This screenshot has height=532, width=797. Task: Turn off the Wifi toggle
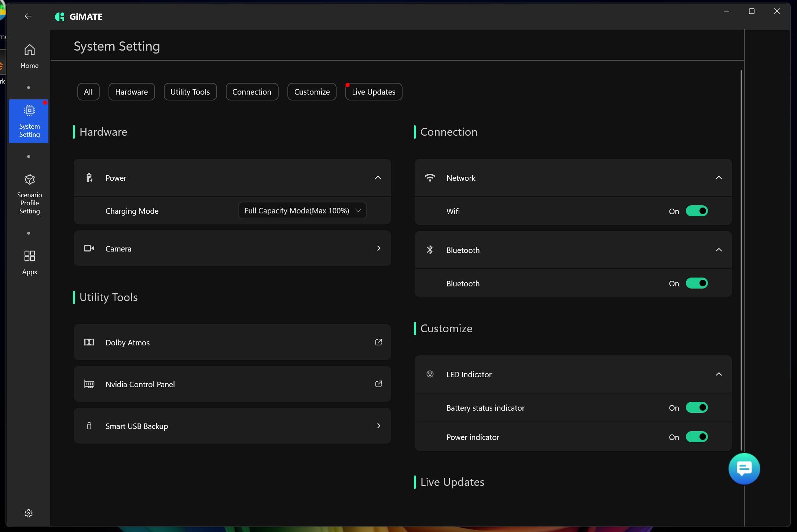click(x=696, y=211)
